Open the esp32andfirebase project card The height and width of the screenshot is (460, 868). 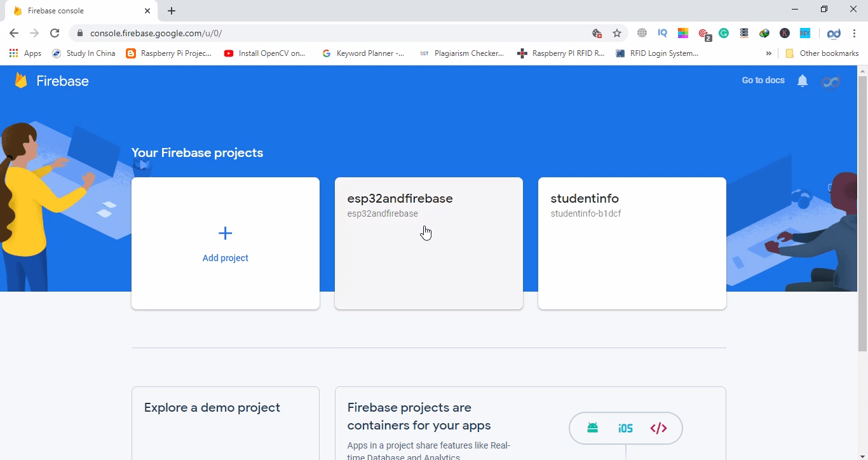429,243
